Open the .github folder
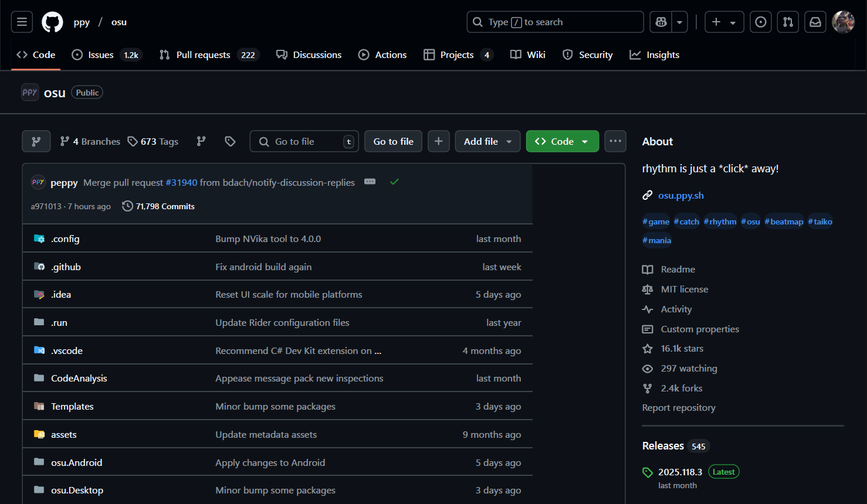This screenshot has height=504, width=867. click(x=66, y=267)
